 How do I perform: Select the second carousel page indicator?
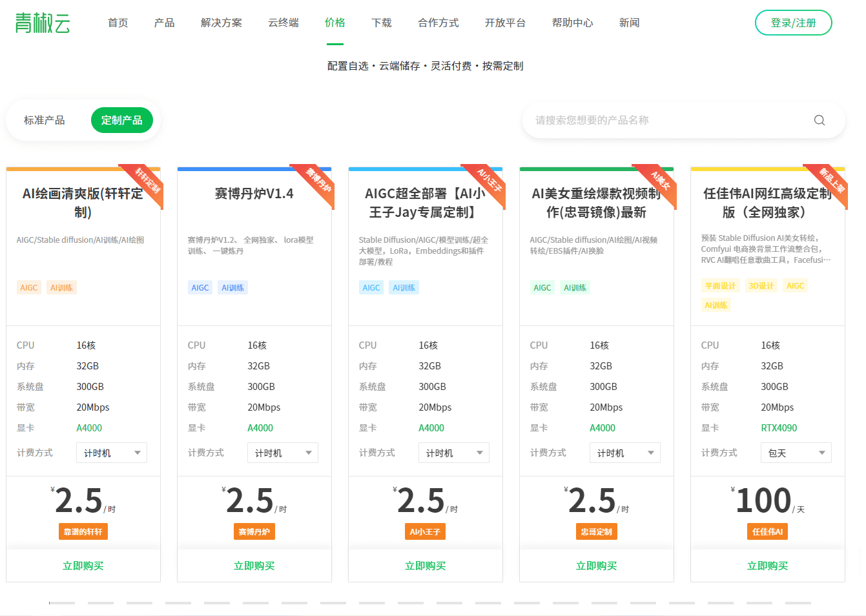101,603
